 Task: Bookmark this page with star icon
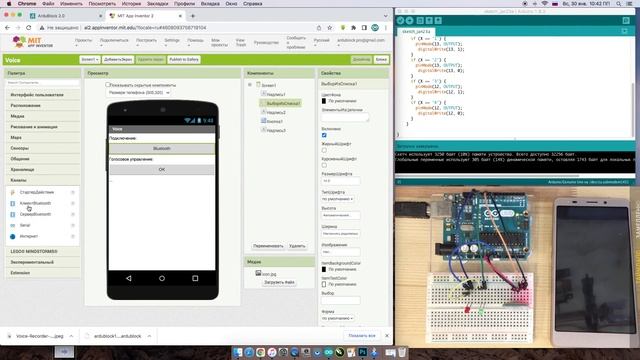pos(329,28)
